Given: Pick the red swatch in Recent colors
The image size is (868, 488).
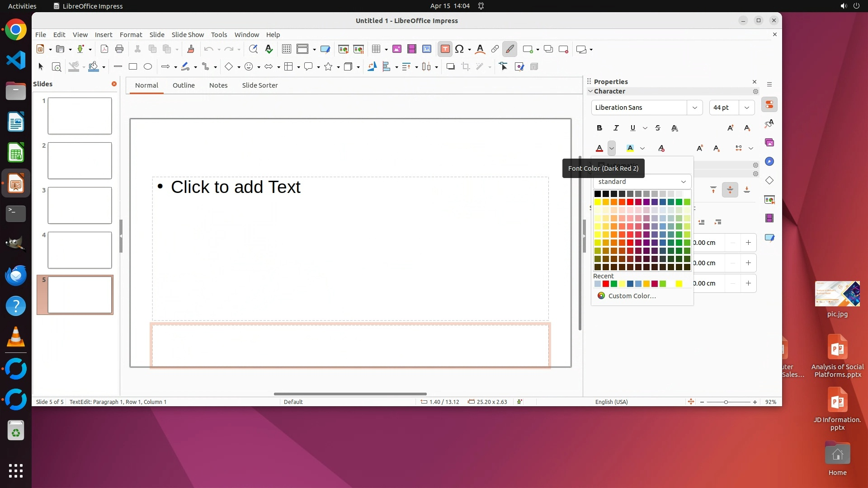Looking at the screenshot, I should [x=606, y=284].
